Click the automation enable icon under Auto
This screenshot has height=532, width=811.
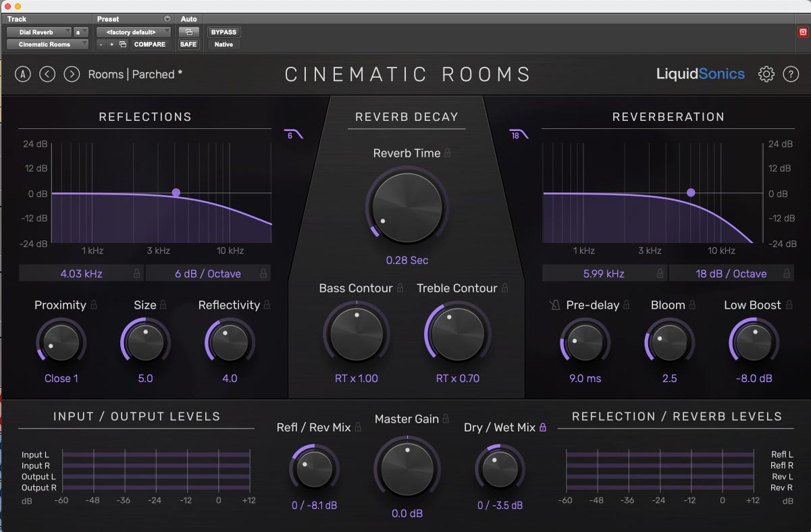[188, 32]
